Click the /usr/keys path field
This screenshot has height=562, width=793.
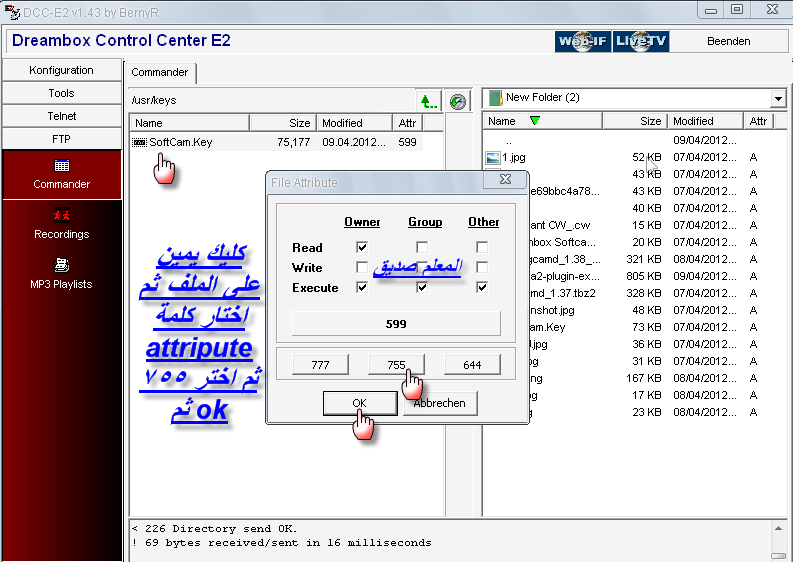pos(272,100)
